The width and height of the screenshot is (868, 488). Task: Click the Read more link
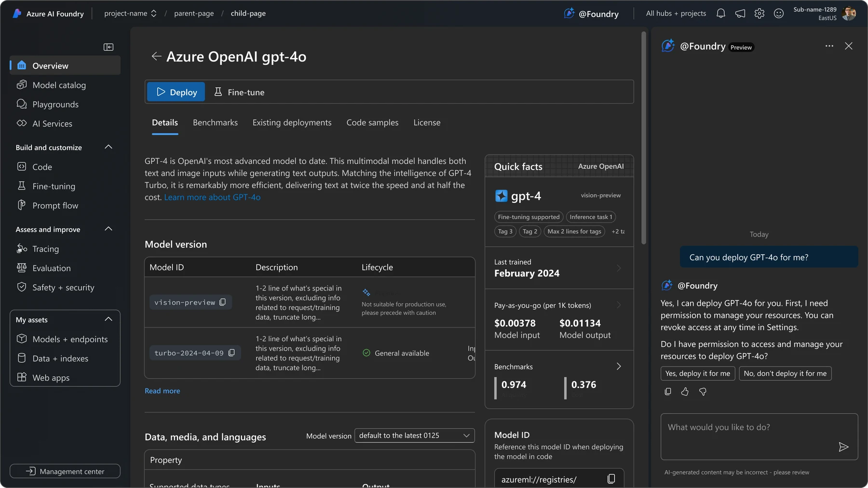pyautogui.click(x=163, y=391)
